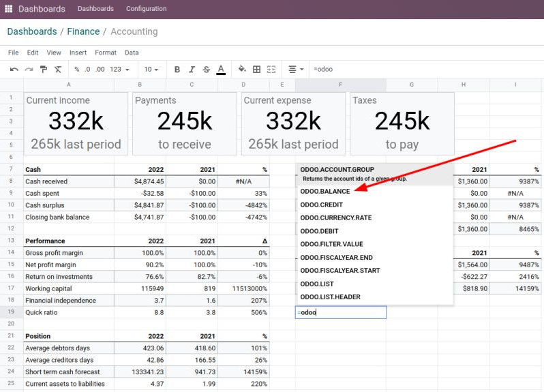Toggle italic formatting

coord(192,70)
